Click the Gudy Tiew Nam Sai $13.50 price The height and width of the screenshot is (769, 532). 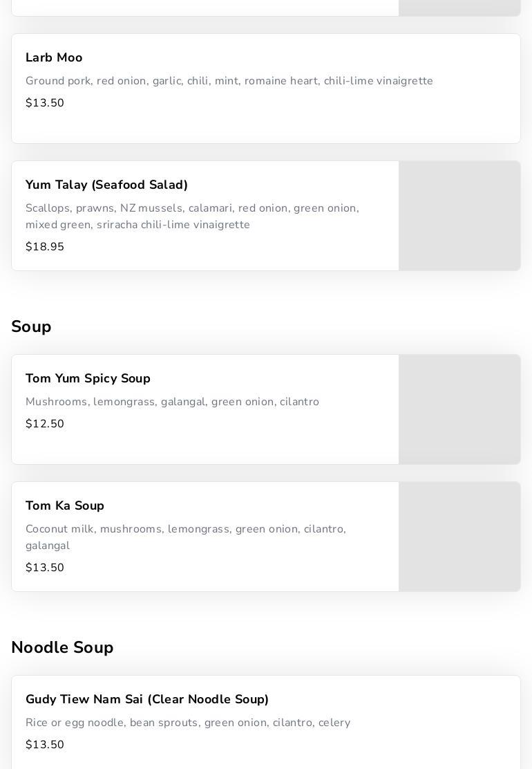45,745
